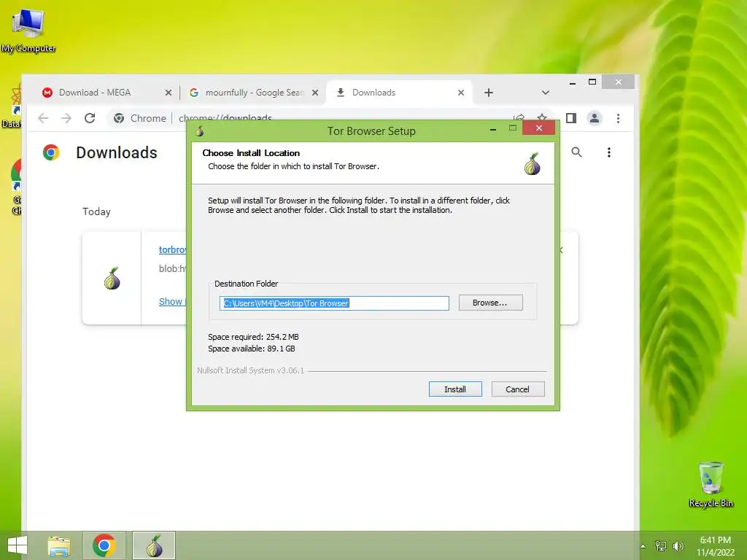The height and width of the screenshot is (560, 747).
Task: Close the Downloads tab in Chrome
Action: tap(461, 93)
